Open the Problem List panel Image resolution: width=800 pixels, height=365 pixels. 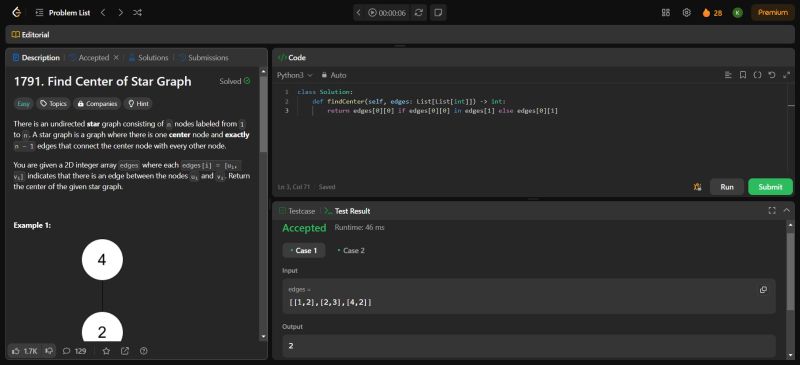pos(63,13)
